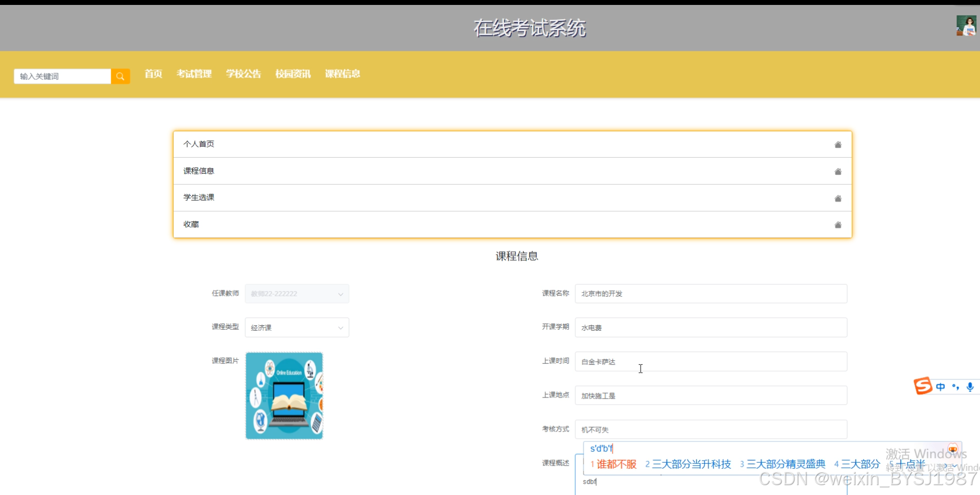Open 校园资讯 navigation item

(293, 74)
